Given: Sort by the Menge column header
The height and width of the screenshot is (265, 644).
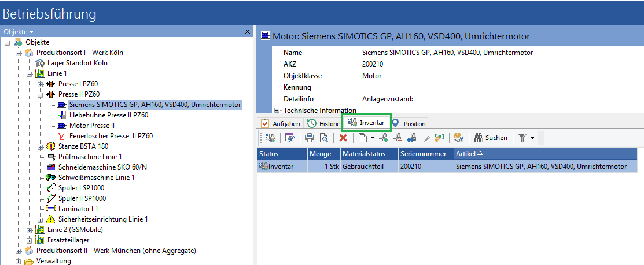Looking at the screenshot, I should [x=324, y=154].
